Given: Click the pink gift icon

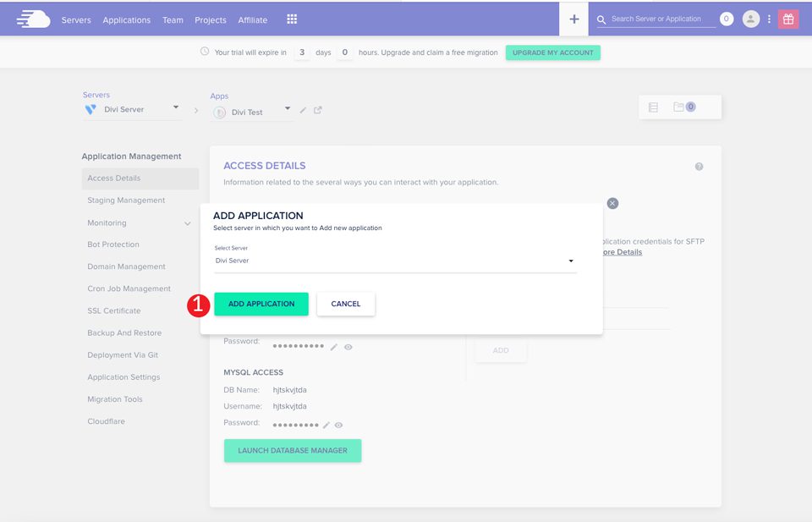Looking at the screenshot, I should click(788, 19).
